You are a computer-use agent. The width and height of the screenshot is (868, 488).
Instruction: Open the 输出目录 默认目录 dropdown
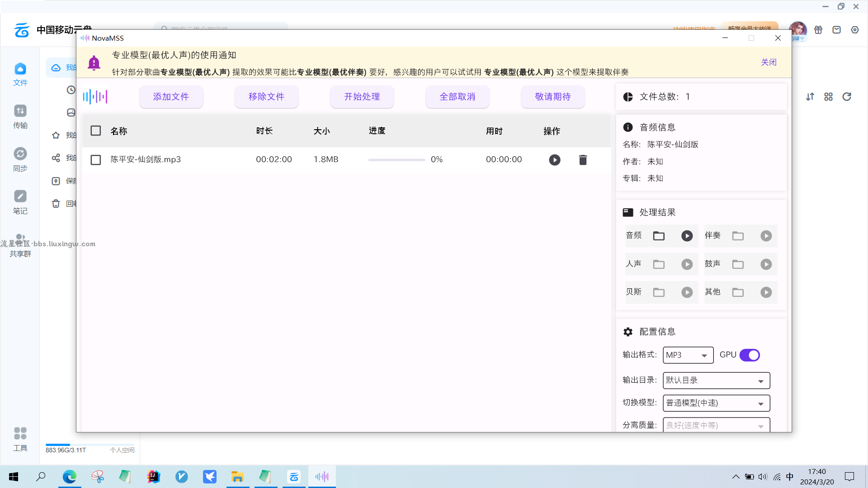[x=716, y=380]
